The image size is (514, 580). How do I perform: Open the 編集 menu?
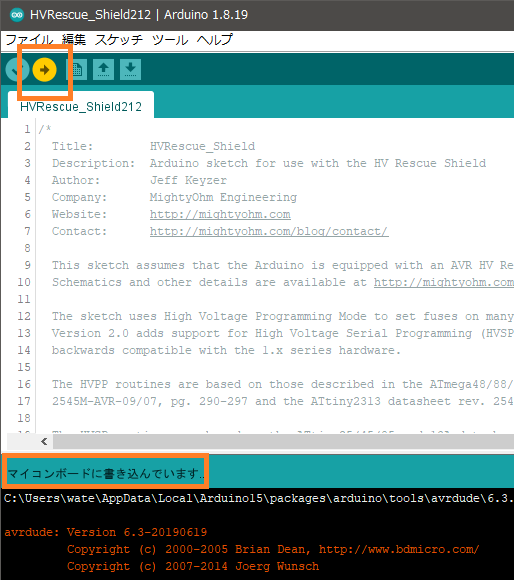pyautogui.click(x=74, y=40)
